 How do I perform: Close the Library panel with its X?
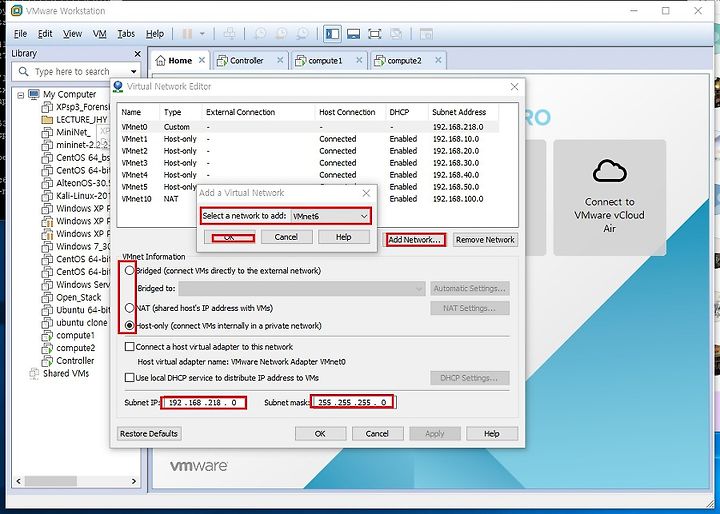point(137,54)
